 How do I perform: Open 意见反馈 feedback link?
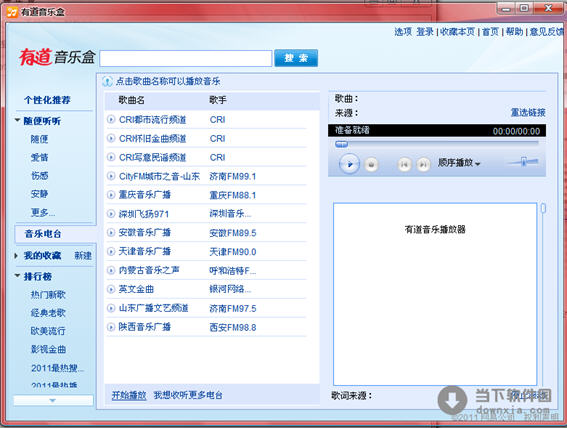[x=547, y=32]
